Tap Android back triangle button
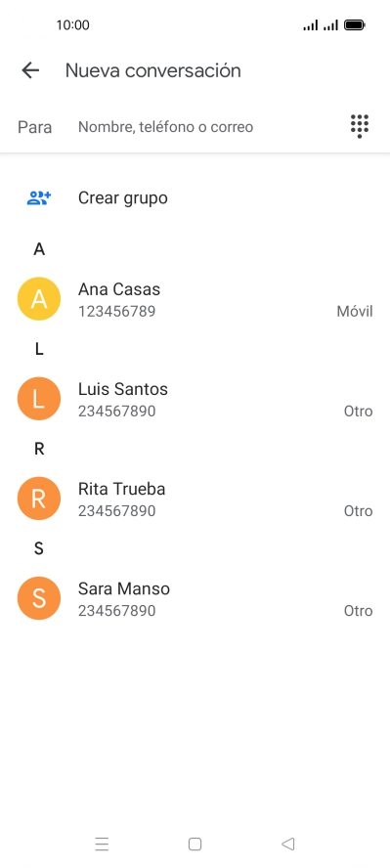The width and height of the screenshot is (390, 868). tap(287, 844)
